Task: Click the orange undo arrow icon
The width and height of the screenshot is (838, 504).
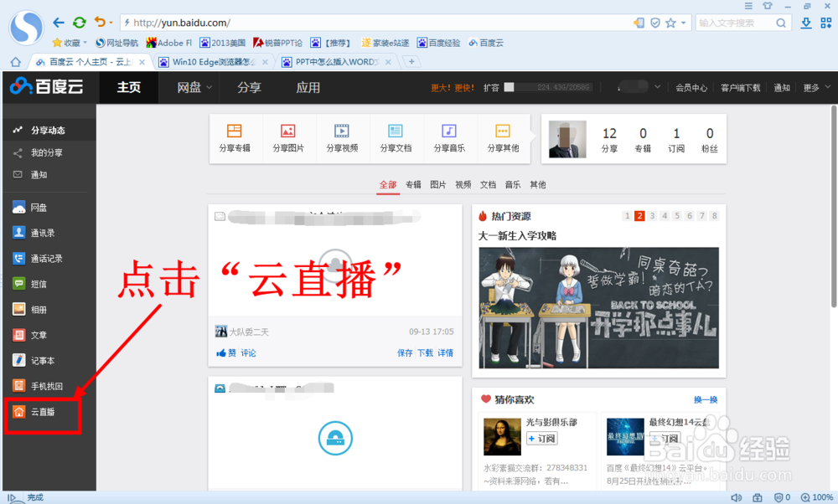Action: (100, 22)
